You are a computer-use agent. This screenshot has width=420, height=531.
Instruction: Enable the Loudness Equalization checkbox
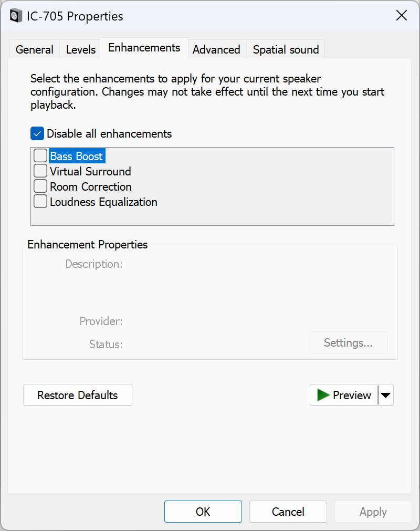[40, 202]
